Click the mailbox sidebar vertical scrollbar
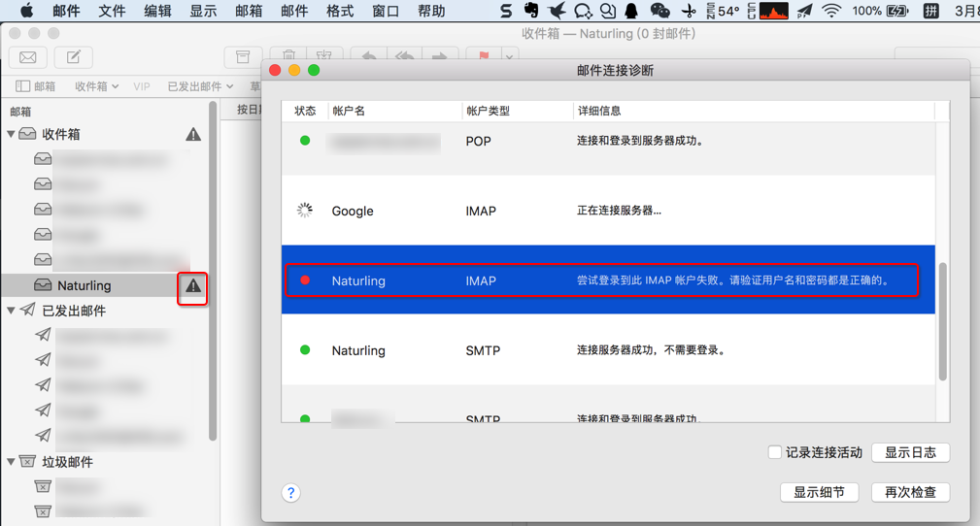 pyautogui.click(x=213, y=272)
